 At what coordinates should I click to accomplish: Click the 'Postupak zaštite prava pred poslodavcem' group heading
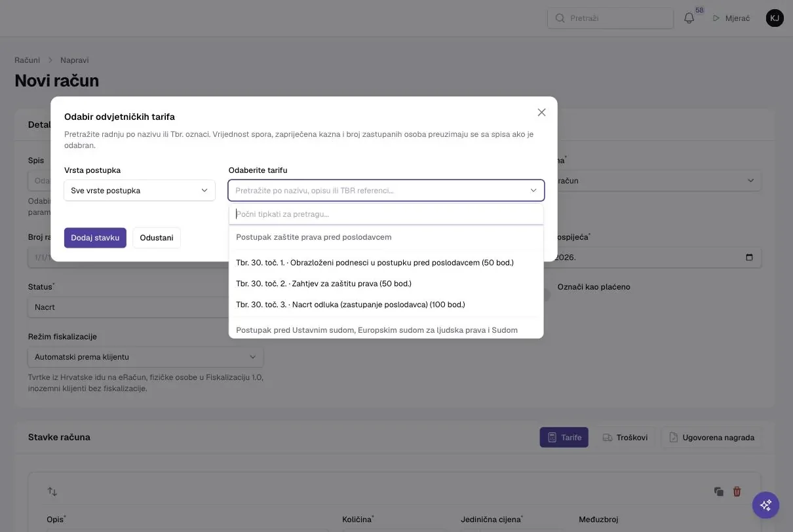pos(314,237)
